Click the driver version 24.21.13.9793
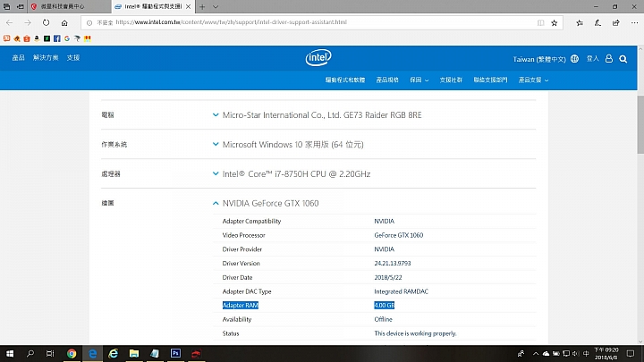644x362 pixels. pyautogui.click(x=393, y=264)
